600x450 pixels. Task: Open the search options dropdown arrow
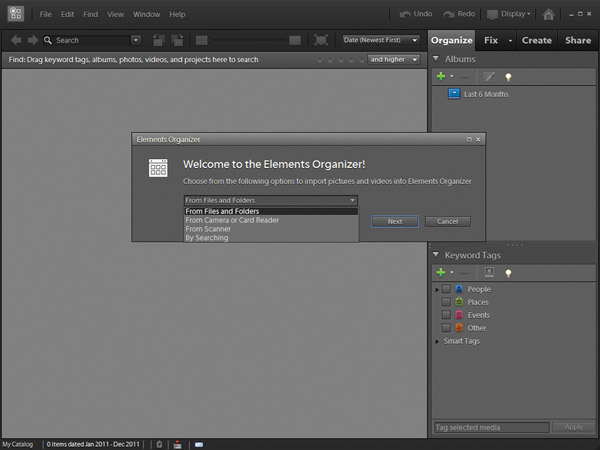[x=136, y=40]
